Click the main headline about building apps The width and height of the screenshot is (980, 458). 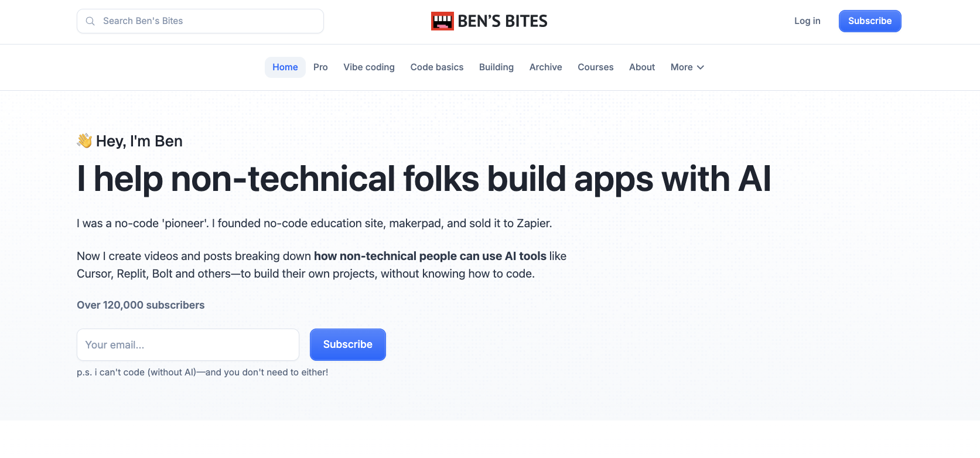click(x=424, y=179)
